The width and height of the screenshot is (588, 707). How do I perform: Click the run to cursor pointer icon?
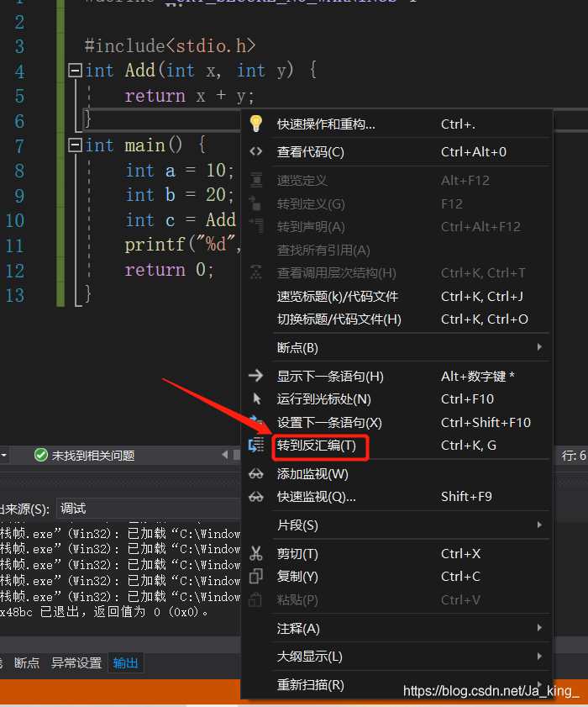(257, 399)
